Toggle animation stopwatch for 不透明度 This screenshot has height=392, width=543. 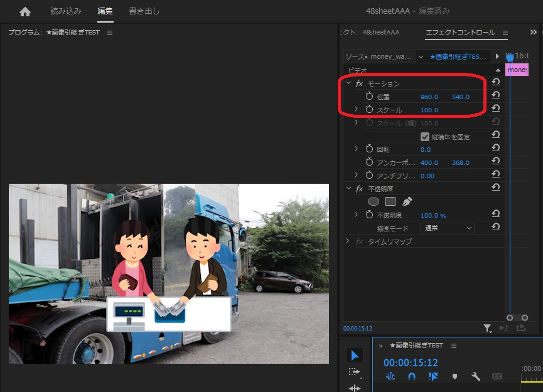click(370, 215)
